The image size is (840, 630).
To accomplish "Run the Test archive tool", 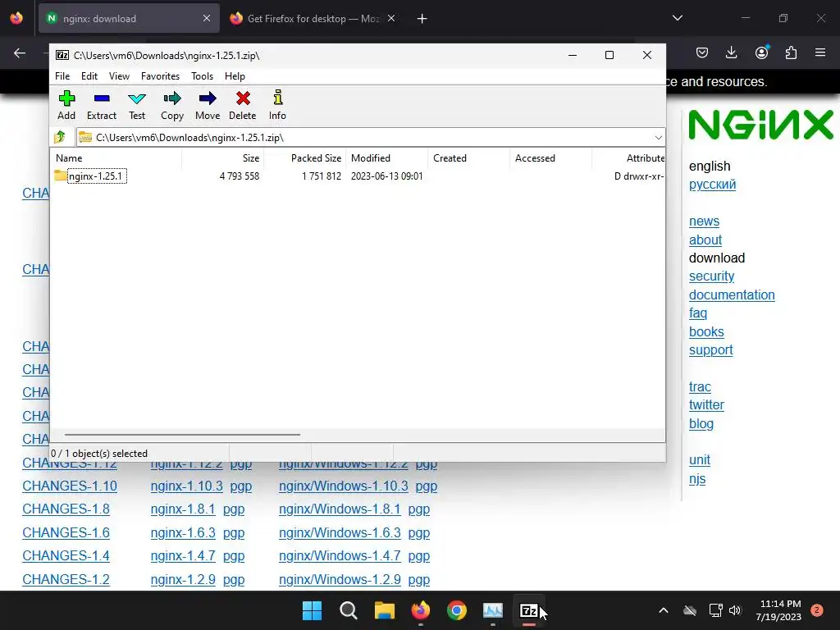I will [137, 105].
